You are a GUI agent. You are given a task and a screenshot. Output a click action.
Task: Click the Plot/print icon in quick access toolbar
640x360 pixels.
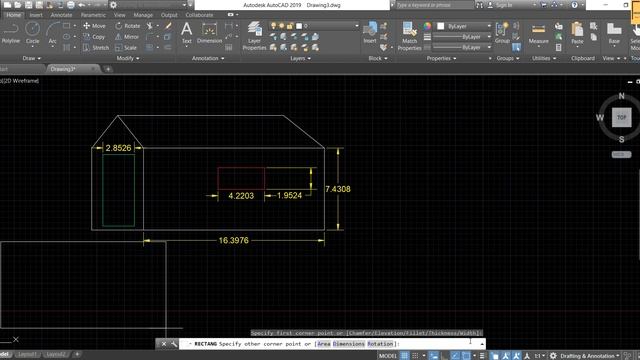tap(71, 5)
